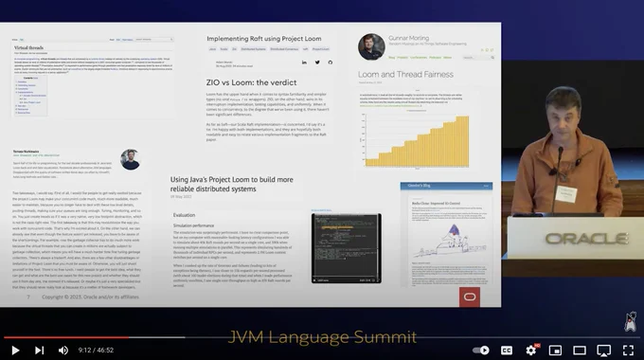The width and height of the screenshot is (644, 360).
Task: Click the 'Implementing Raft using Project Loom' title
Action: 263,39
